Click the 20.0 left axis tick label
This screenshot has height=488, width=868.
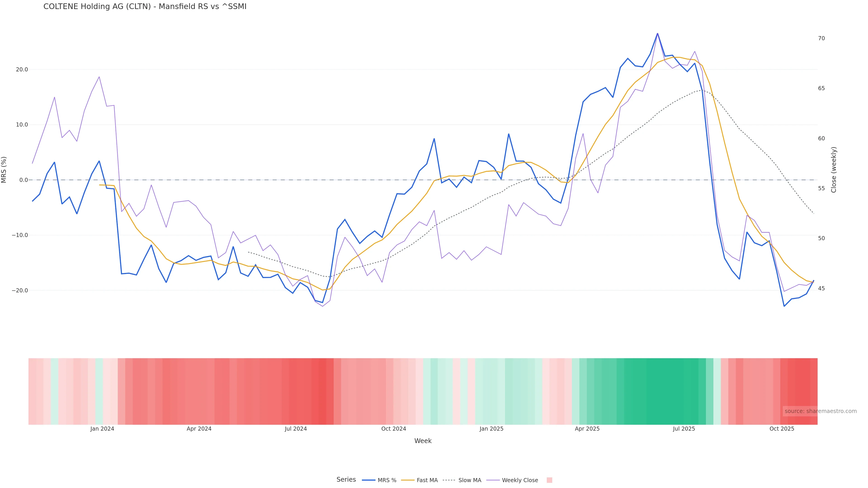(21, 70)
